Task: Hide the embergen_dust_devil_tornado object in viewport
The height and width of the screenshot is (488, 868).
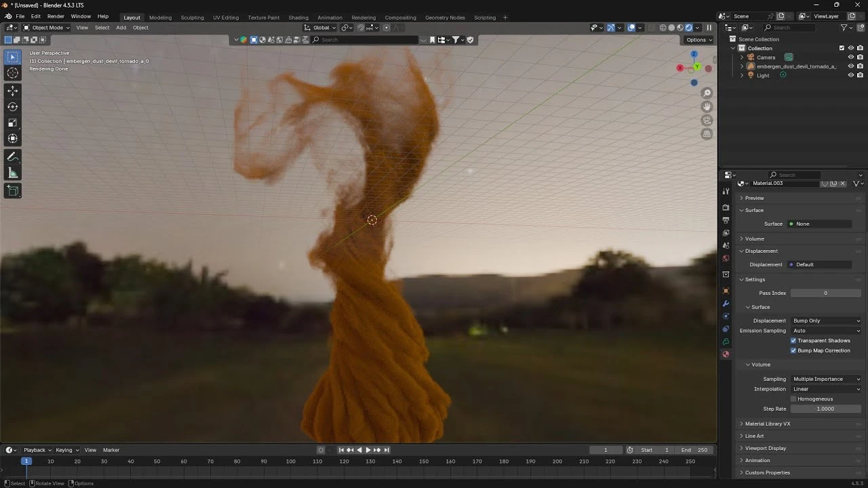Action: [851, 66]
